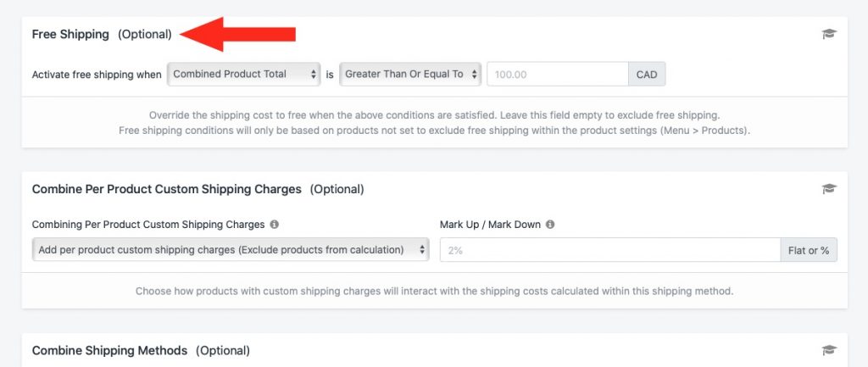
Task: Open the Add per product custom shipping charges dropdown
Action: click(231, 250)
